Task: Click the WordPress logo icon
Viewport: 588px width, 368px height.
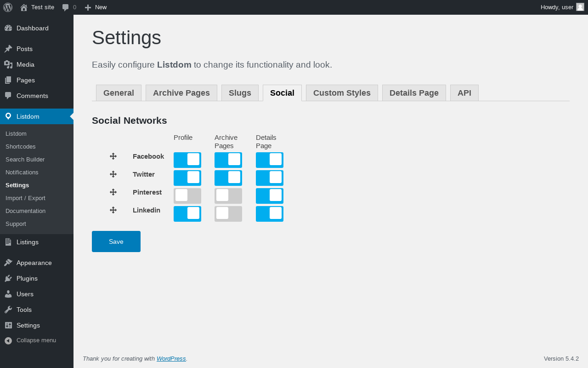Action: point(8,7)
